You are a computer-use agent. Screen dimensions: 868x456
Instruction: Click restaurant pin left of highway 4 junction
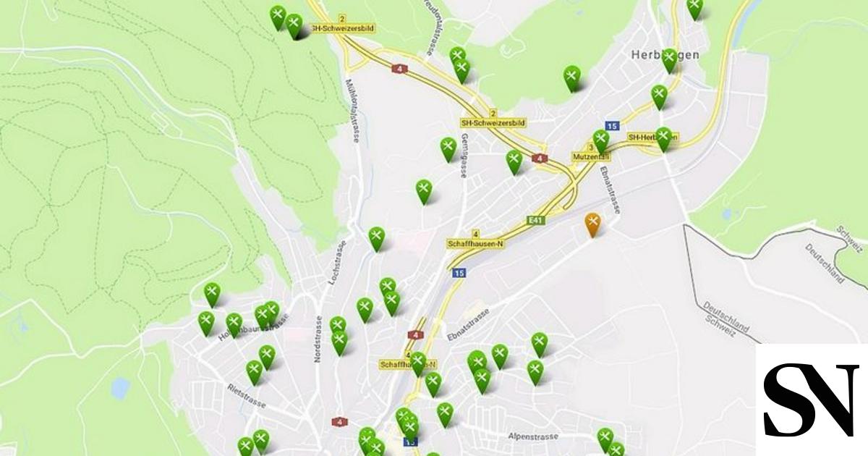(x=514, y=162)
